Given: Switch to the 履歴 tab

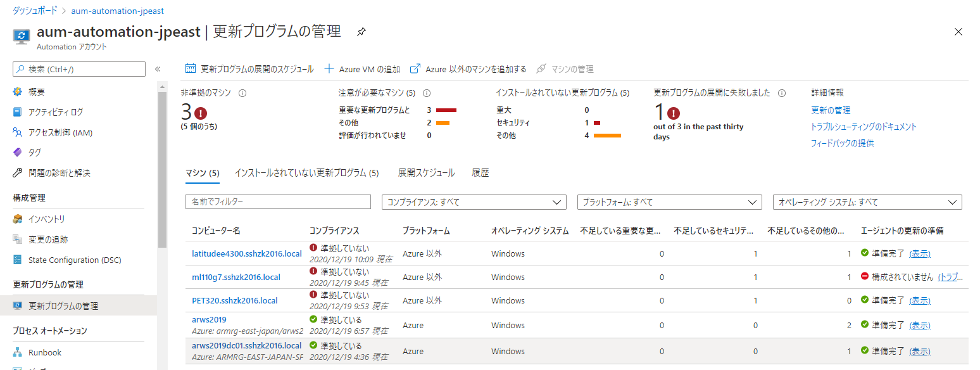Looking at the screenshot, I should 481,173.
